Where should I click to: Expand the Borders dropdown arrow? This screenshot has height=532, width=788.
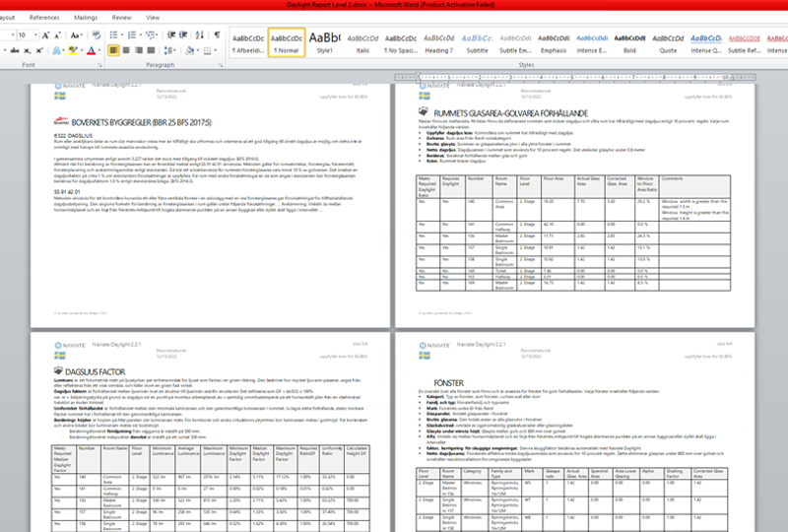coord(215,50)
